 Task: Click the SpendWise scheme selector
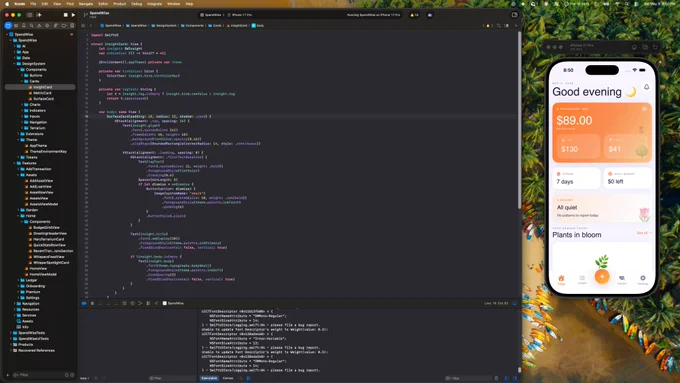pyautogui.click(x=211, y=15)
